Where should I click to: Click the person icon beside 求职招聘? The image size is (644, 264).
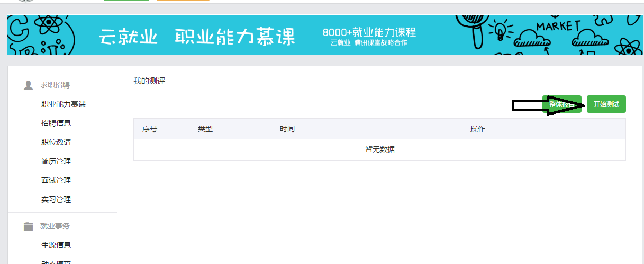29,85
